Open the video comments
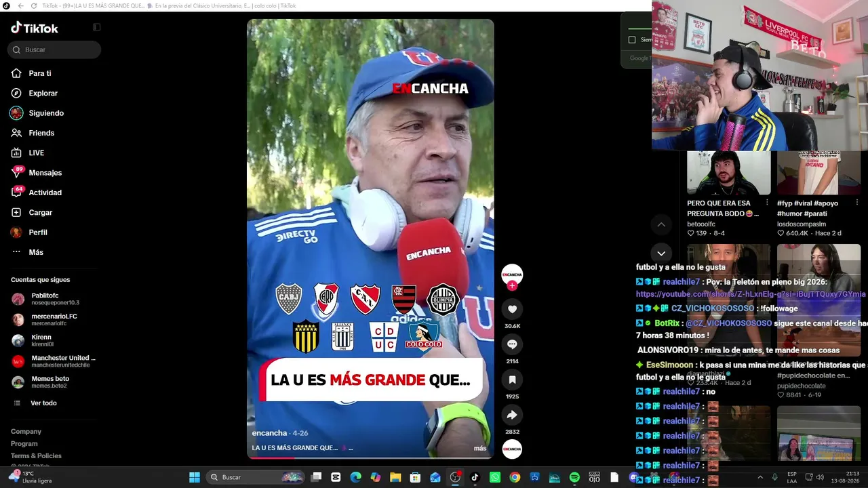The image size is (868, 488). pos(512,344)
